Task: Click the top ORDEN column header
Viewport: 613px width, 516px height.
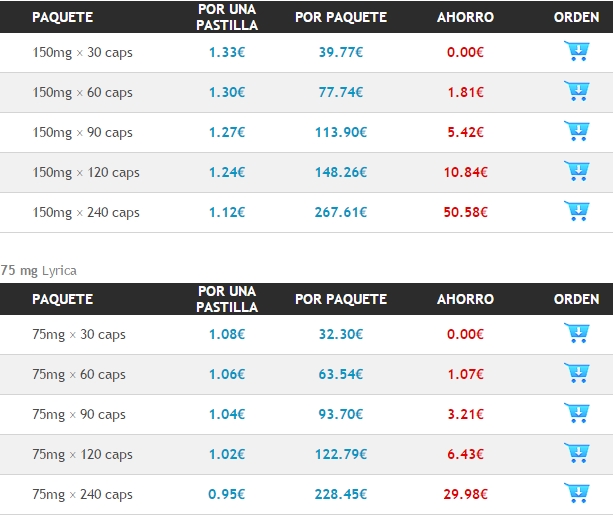Action: point(576,17)
